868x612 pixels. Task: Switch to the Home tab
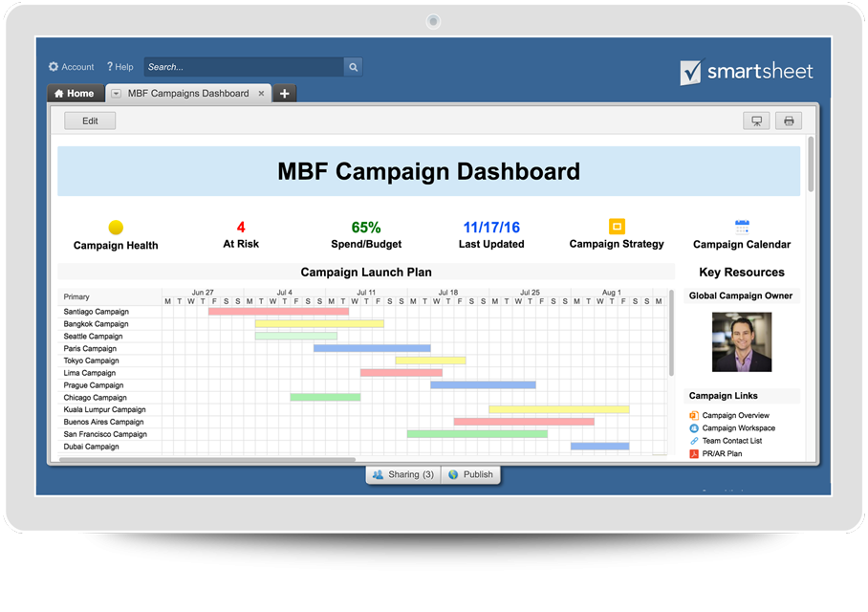pos(75,94)
